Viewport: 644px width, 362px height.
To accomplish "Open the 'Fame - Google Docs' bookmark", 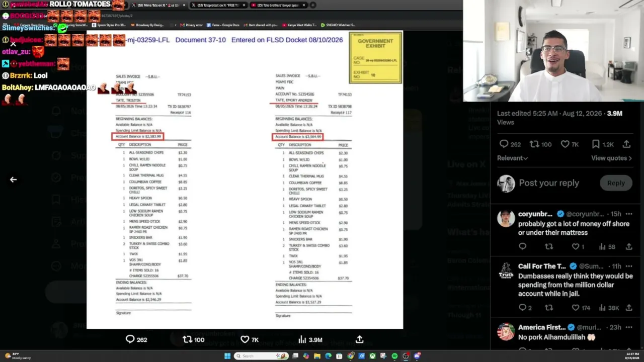I will [x=223, y=25].
